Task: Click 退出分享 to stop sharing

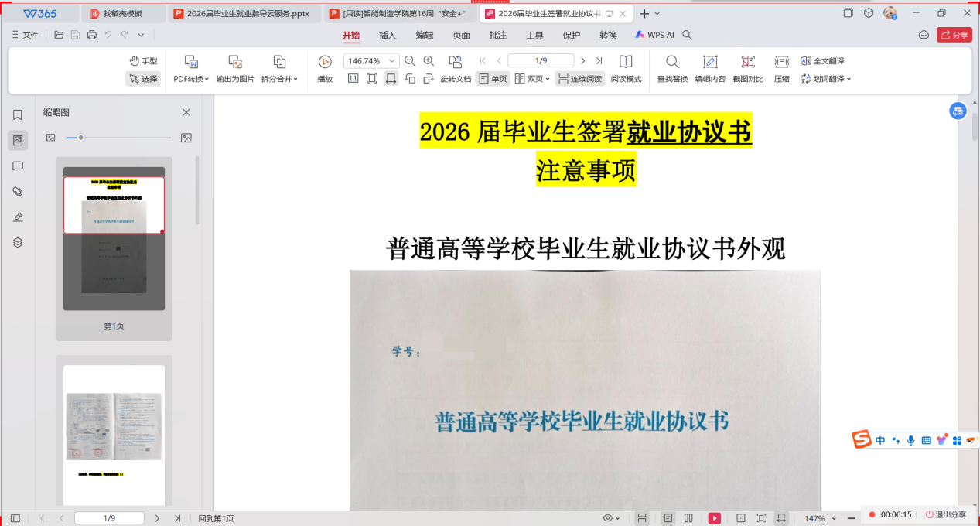Action: click(x=944, y=514)
